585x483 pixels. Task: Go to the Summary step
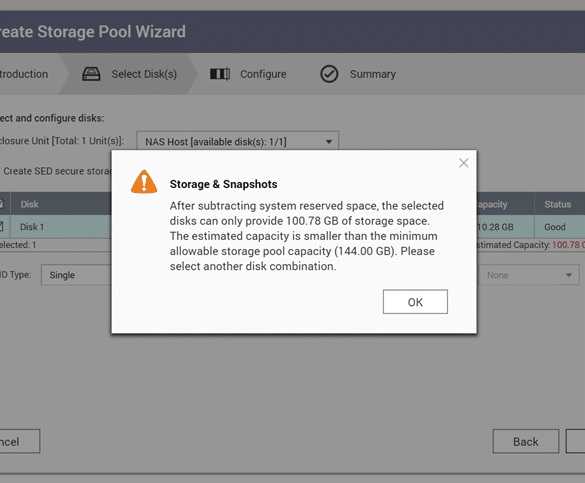click(373, 74)
